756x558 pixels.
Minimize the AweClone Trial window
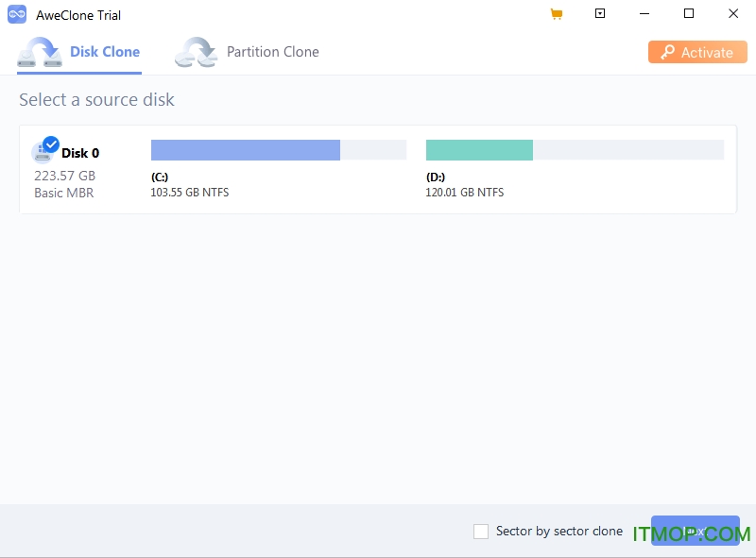tap(644, 14)
